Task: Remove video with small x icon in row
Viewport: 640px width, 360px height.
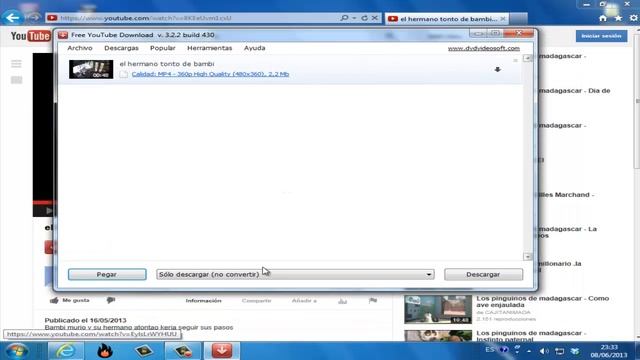Action: tap(515, 60)
